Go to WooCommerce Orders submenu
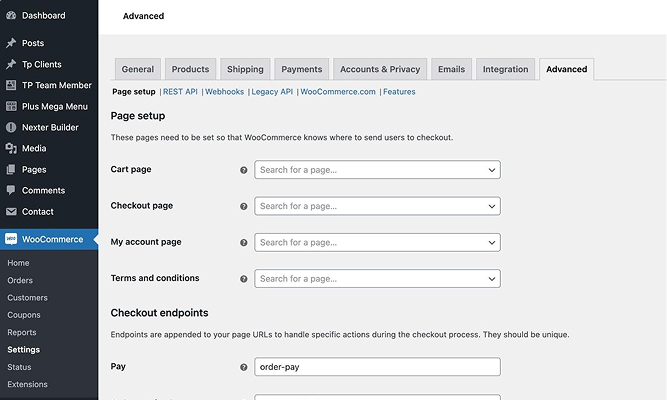667x400 pixels. (x=20, y=280)
